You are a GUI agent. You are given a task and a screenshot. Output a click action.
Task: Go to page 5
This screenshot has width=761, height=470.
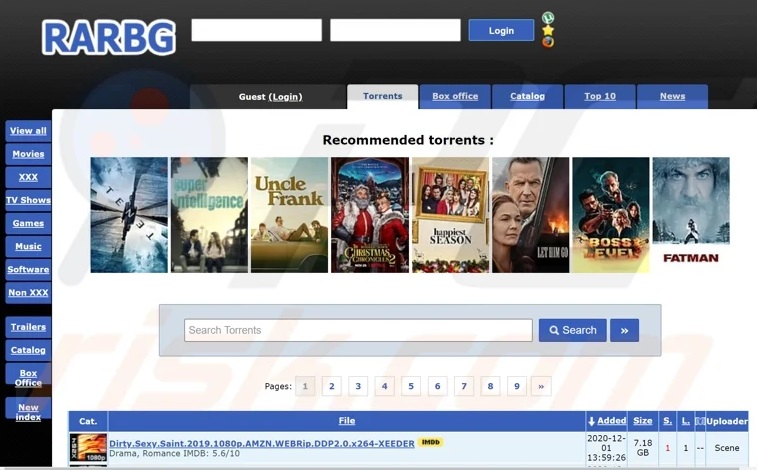coord(411,386)
